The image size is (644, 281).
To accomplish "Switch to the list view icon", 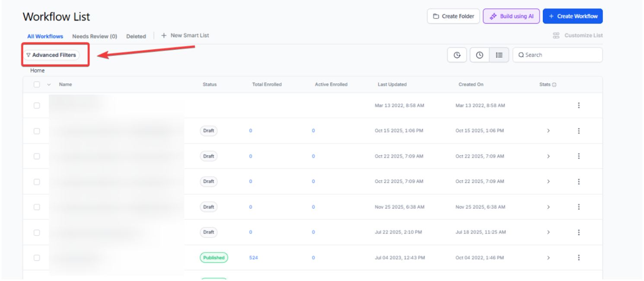I will point(499,55).
